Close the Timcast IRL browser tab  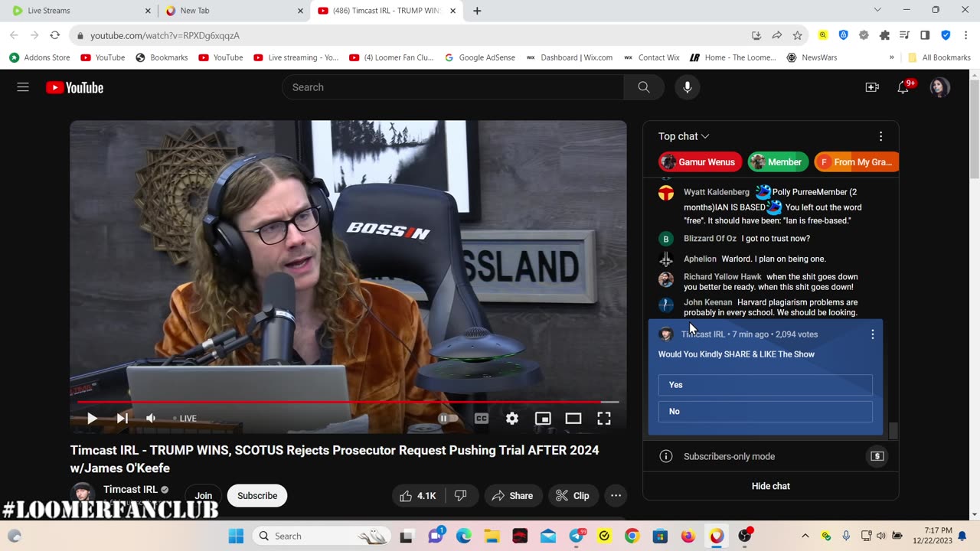[x=452, y=11]
